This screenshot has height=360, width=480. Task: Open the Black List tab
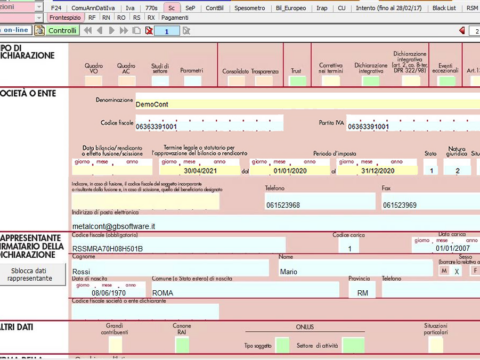pyautogui.click(x=444, y=8)
